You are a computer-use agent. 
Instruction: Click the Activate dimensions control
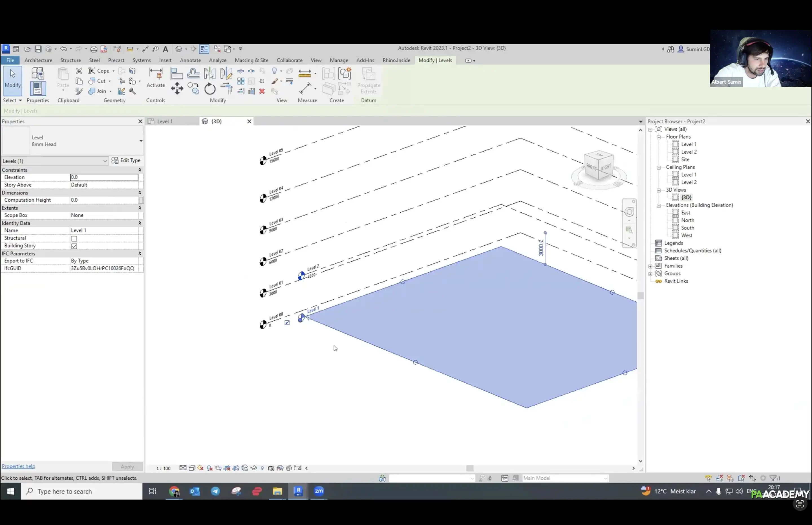click(156, 78)
